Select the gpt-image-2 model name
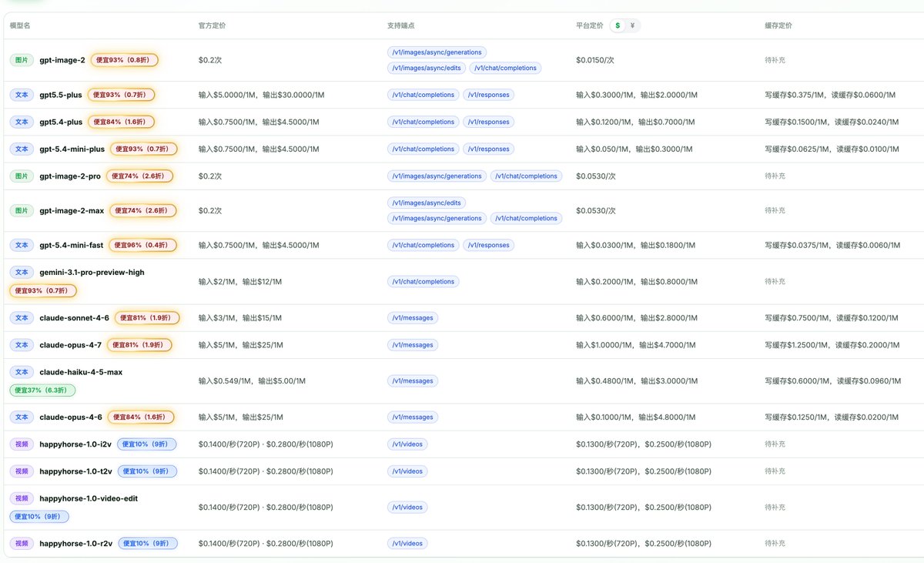Viewport: 924px width, 563px height. click(62, 60)
